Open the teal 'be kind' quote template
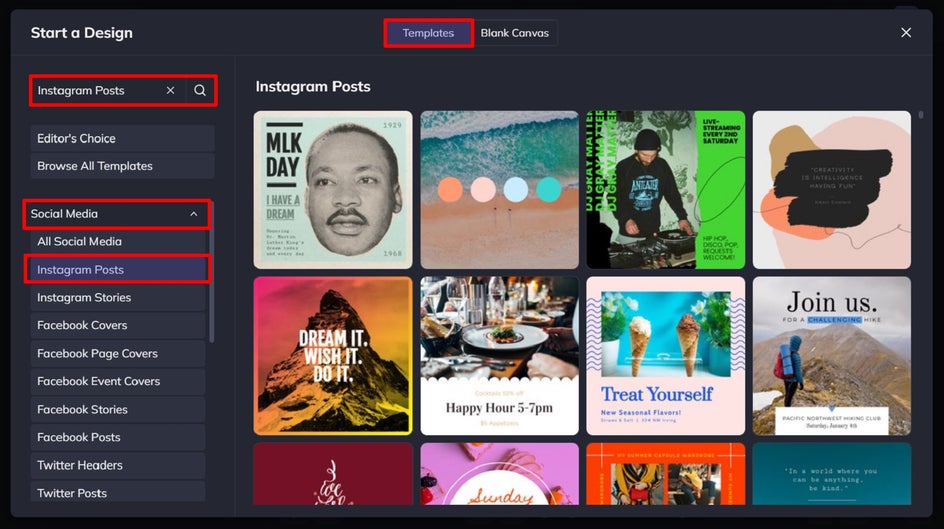944x529 pixels. click(831, 474)
